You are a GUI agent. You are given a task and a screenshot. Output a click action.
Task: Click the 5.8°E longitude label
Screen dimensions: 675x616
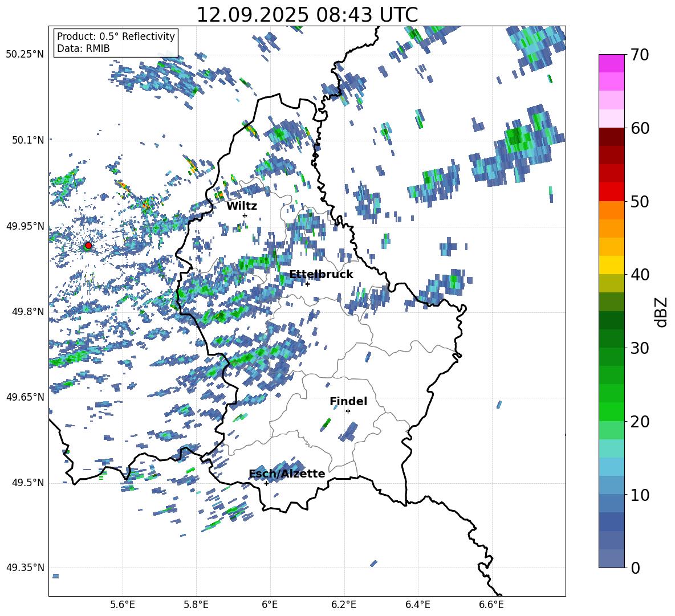pyautogui.click(x=196, y=605)
